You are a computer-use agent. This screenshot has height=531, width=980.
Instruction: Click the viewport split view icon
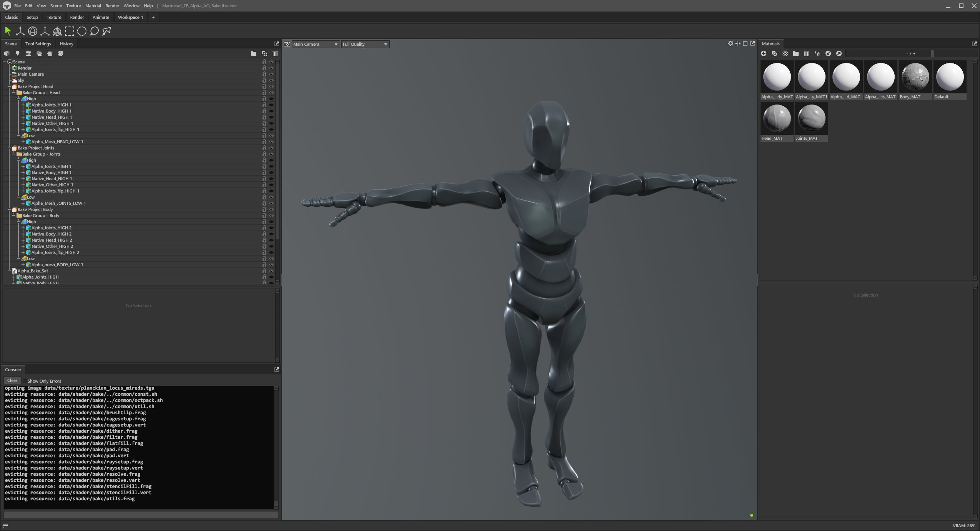[x=738, y=44]
